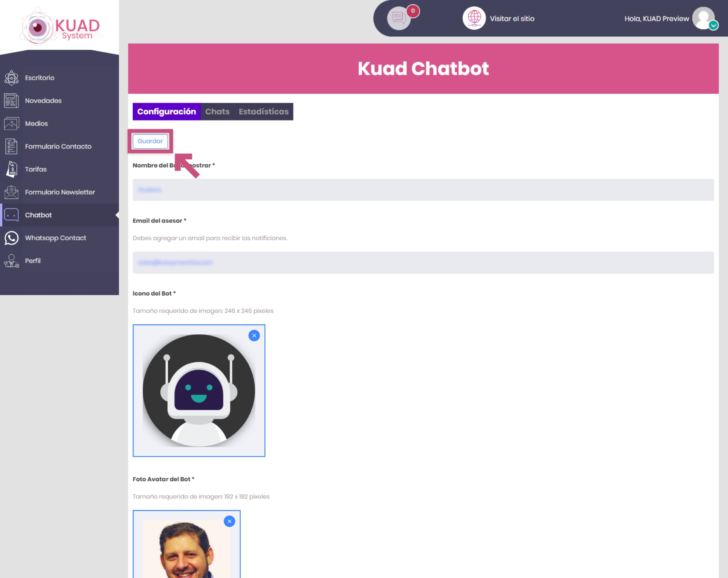This screenshot has width=728, height=578.
Task: Focus the Nombre del Bot input field
Action: point(423,190)
